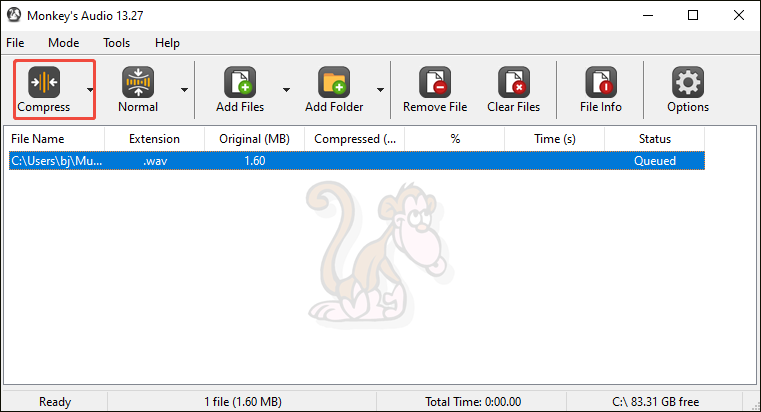This screenshot has height=412, width=761.
Task: Sort by Status column header
Action: (655, 139)
